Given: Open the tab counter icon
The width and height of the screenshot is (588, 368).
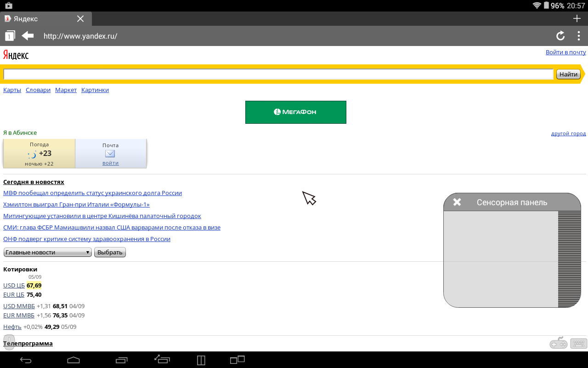Looking at the screenshot, I should [x=10, y=36].
